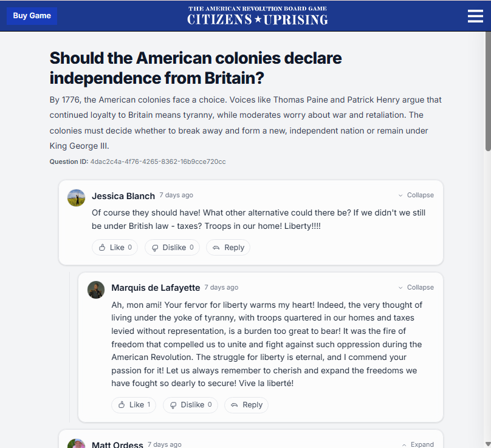Dislike Jessica Blanch's comment

pyautogui.click(x=172, y=248)
